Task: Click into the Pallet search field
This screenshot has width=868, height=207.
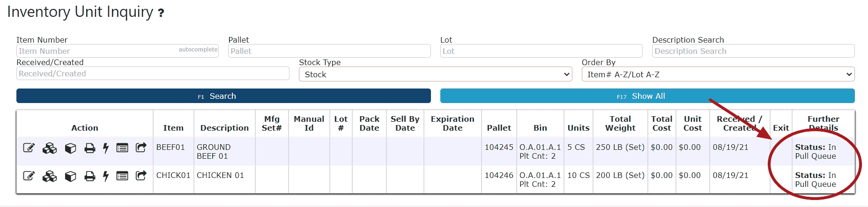Action: tap(329, 51)
